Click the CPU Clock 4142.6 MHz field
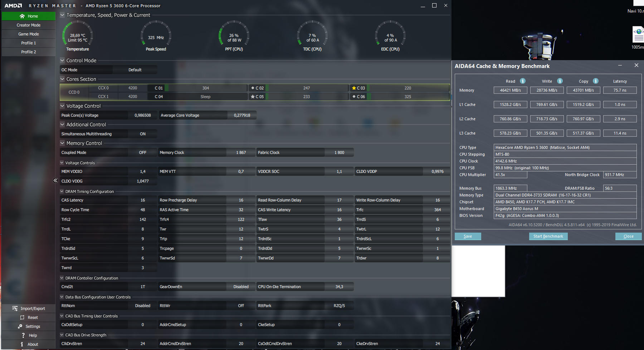Screen dimensions: 644x350 click(x=565, y=161)
